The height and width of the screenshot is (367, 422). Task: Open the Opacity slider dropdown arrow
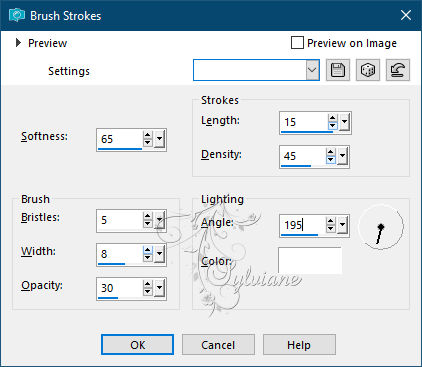[x=159, y=287]
